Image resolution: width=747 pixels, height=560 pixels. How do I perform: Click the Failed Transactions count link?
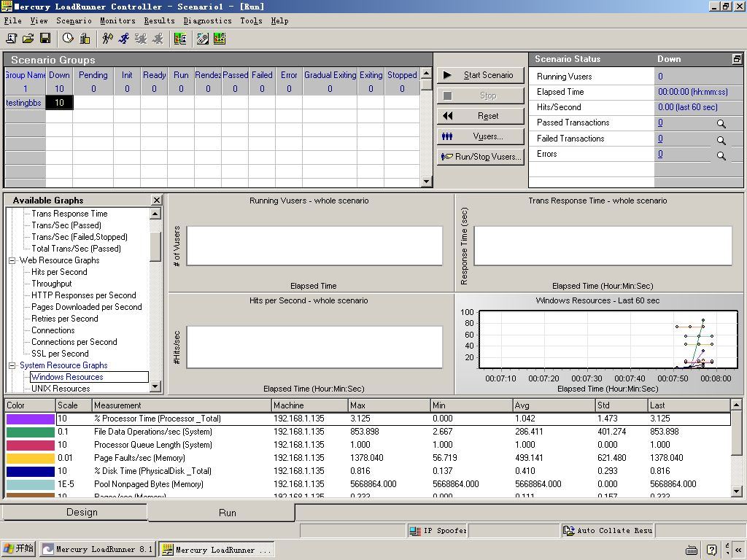coord(660,139)
